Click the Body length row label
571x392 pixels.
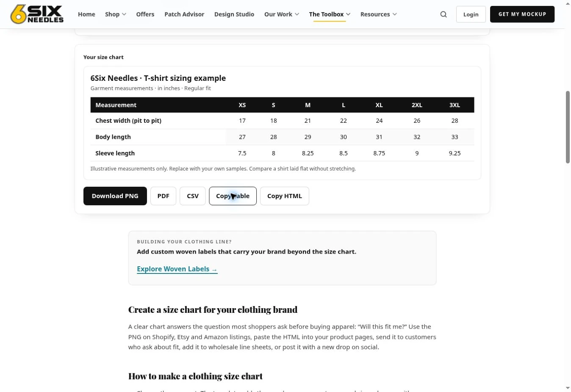(113, 137)
